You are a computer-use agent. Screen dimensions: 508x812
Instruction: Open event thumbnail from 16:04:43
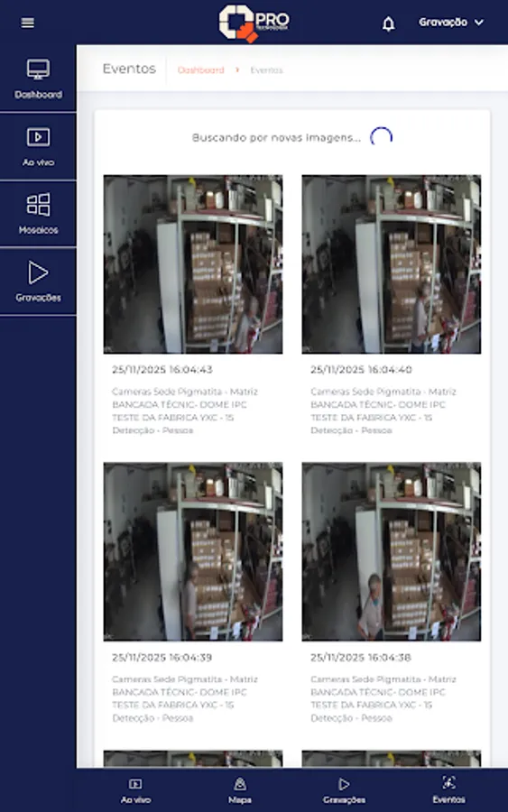pyautogui.click(x=193, y=264)
